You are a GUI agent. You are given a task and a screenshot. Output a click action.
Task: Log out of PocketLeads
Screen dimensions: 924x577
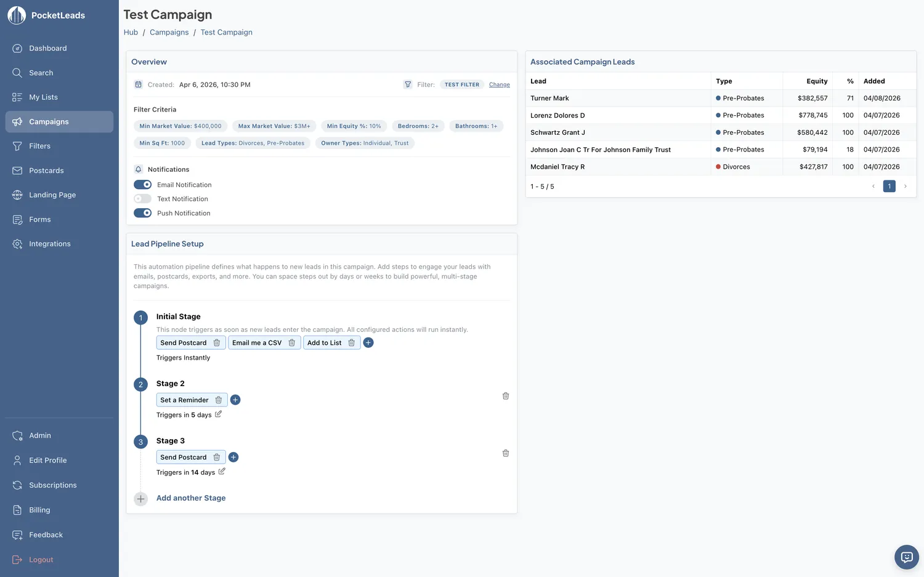59,560
